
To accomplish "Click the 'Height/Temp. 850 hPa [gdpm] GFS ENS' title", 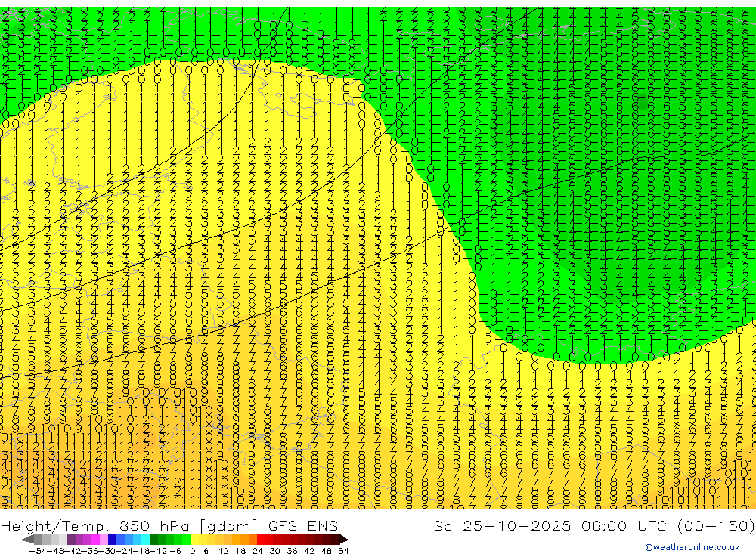I will click(x=169, y=525).
